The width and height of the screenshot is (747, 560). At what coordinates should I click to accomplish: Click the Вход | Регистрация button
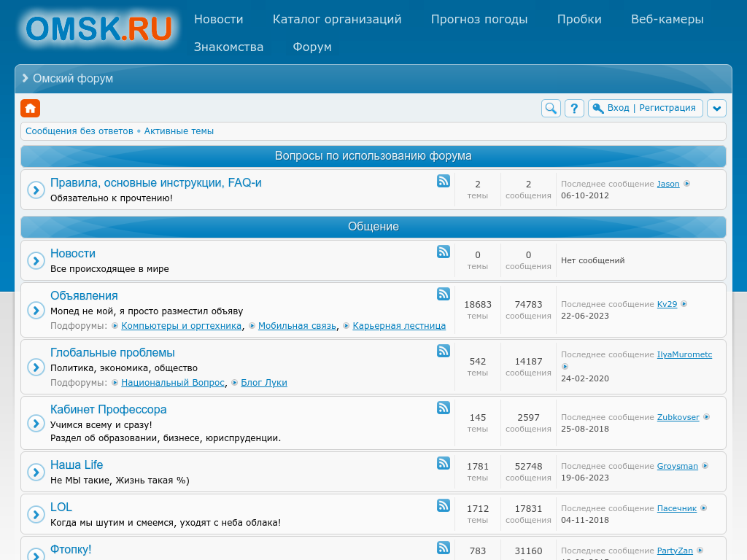(x=646, y=108)
